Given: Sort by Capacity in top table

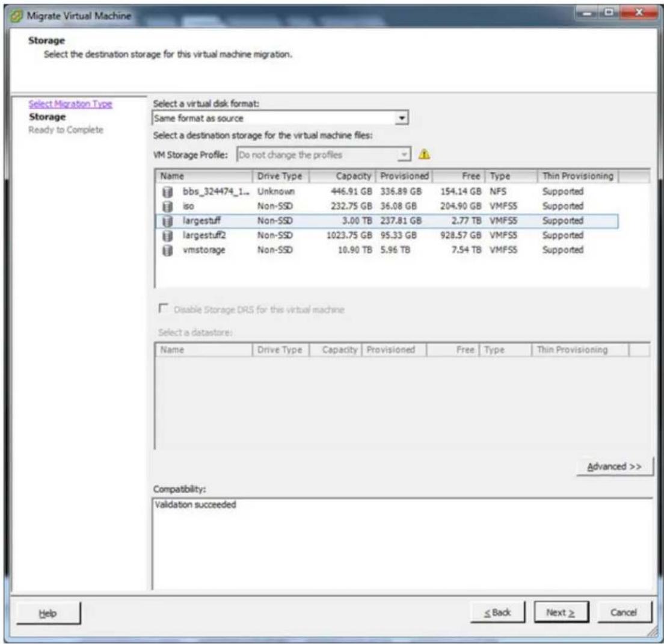Looking at the screenshot, I should pos(342,176).
